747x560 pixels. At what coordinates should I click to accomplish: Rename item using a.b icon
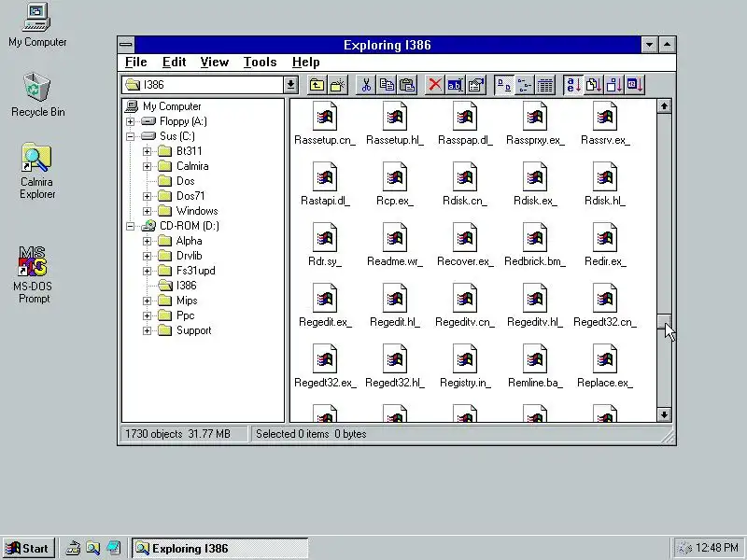coord(455,85)
